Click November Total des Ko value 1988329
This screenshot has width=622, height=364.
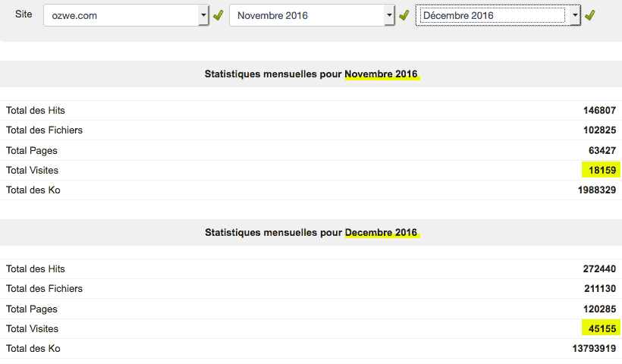point(597,190)
